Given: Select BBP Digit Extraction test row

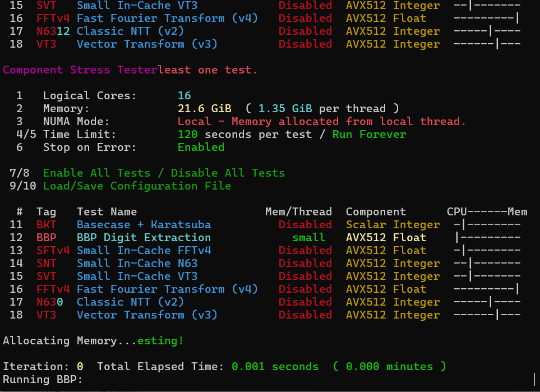Looking at the screenshot, I should point(265,237).
